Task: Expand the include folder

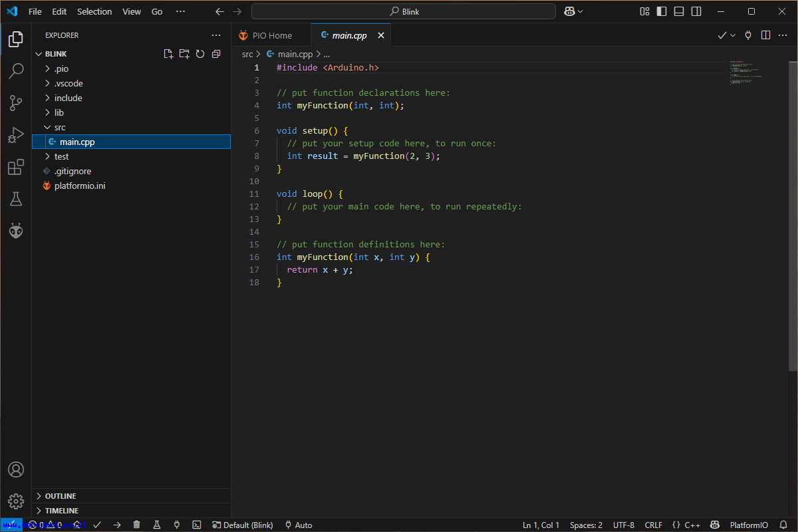Action: pyautogui.click(x=48, y=98)
